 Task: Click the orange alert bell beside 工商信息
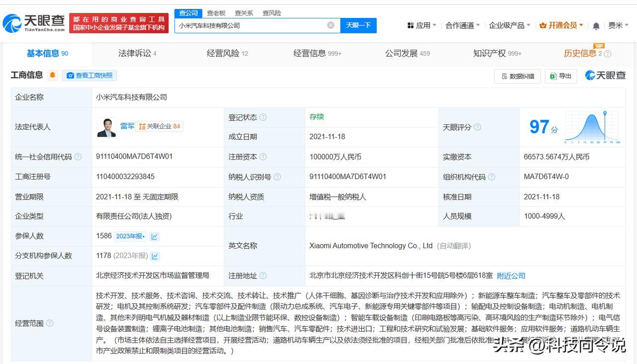tap(53, 75)
